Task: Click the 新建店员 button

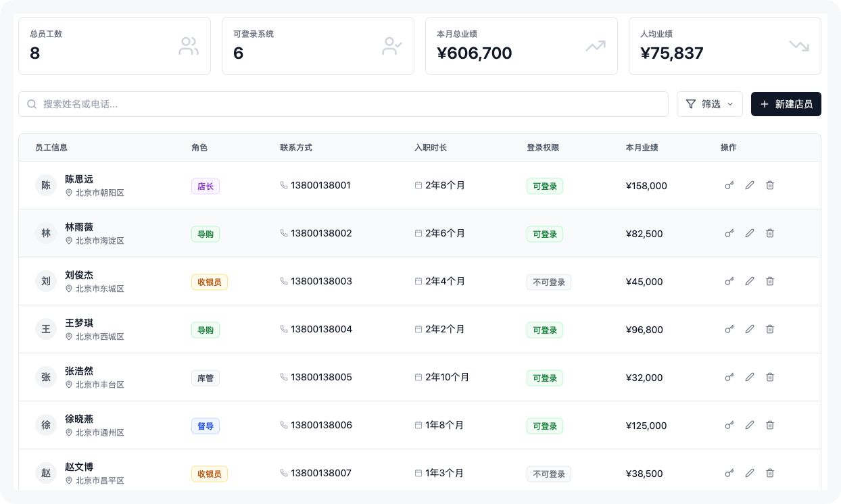Action: pyautogui.click(x=786, y=104)
